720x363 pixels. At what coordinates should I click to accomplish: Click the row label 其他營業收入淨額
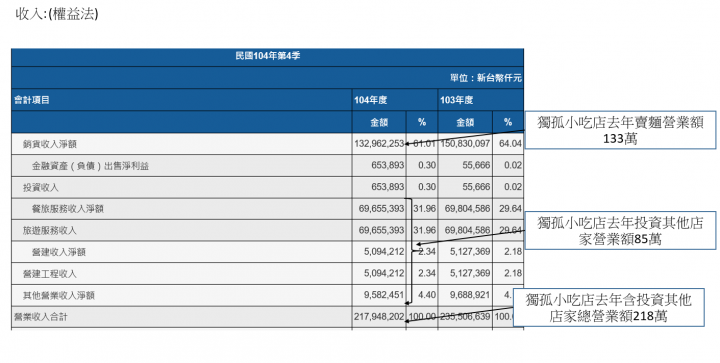pos(59,296)
